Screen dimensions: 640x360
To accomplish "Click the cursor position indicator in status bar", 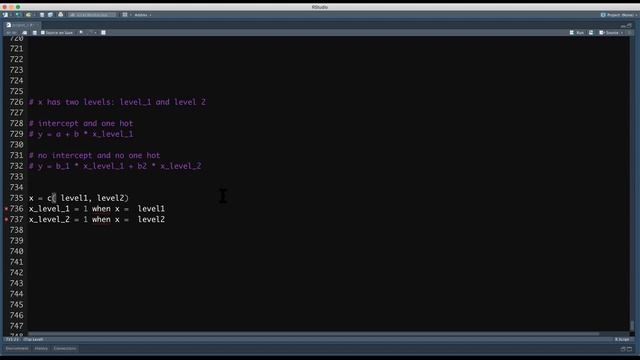I will (12, 340).
